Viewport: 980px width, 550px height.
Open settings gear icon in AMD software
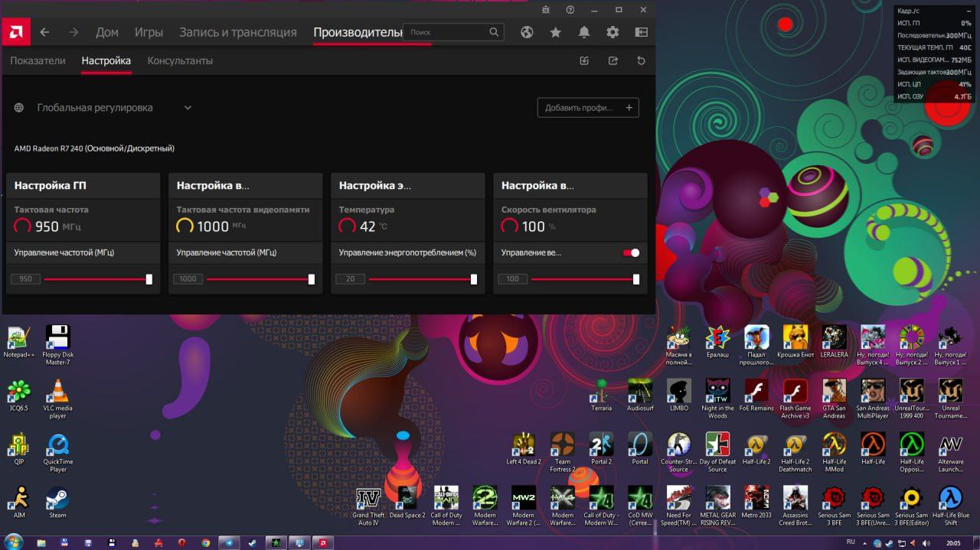click(x=612, y=32)
